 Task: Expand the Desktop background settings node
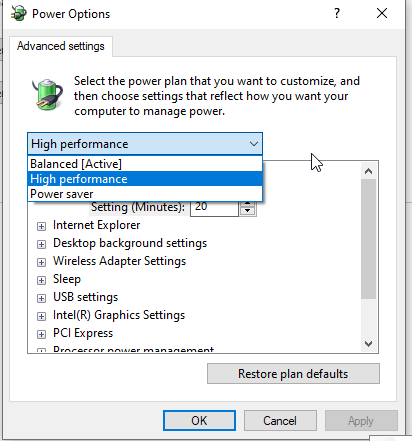[x=41, y=245]
